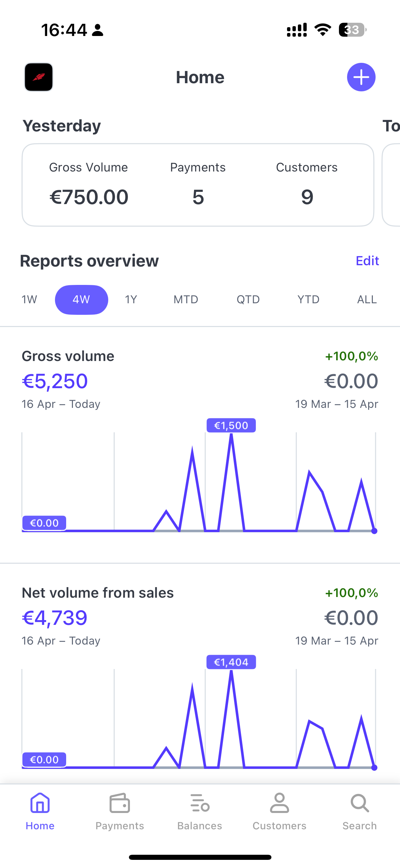Select the 4W time range
This screenshot has width=400, height=868.
click(x=81, y=300)
